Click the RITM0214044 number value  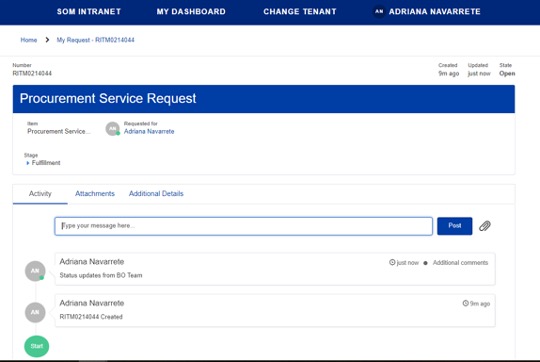(x=32, y=73)
